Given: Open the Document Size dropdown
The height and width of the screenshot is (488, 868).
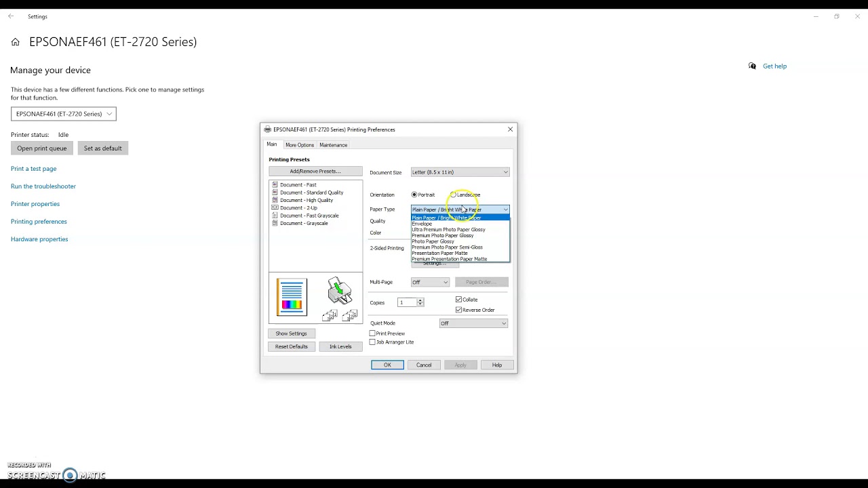Looking at the screenshot, I should coord(460,172).
